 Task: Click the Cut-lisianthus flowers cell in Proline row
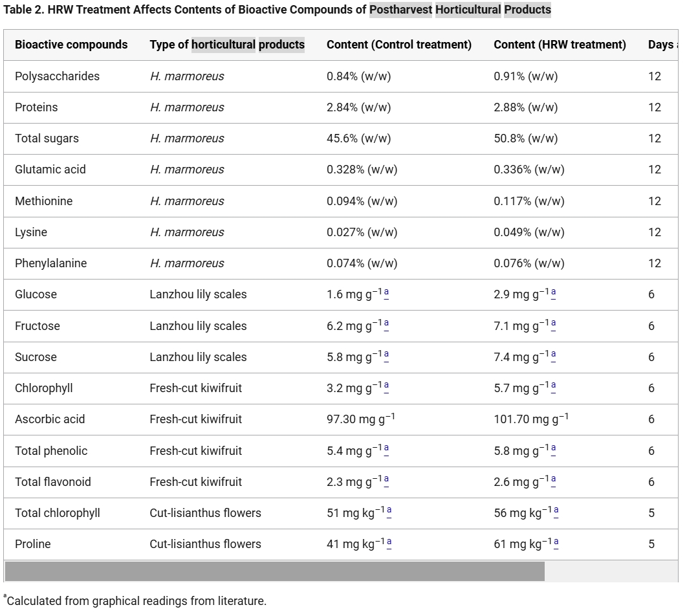pyautogui.click(x=206, y=544)
